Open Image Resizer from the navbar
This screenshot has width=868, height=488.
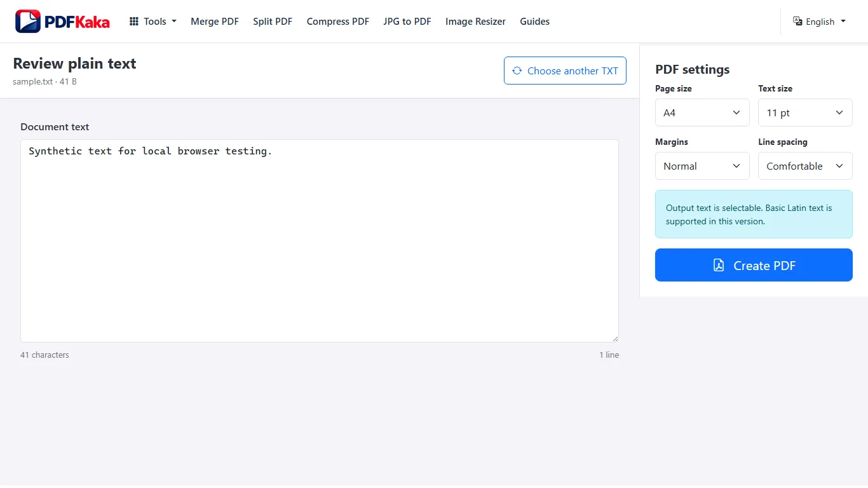(475, 22)
